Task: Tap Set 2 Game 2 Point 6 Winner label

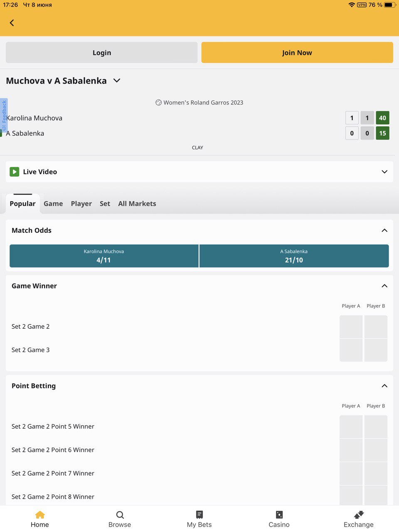Action: (x=53, y=450)
